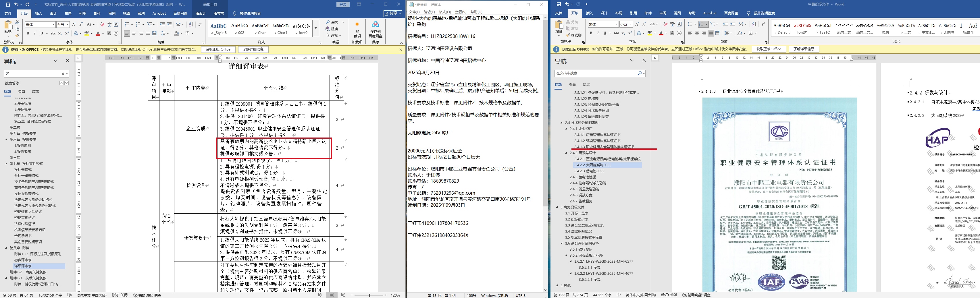Collapse 第六章 报价要求 in left navigation
980x298 pixels.
click(x=7, y=140)
